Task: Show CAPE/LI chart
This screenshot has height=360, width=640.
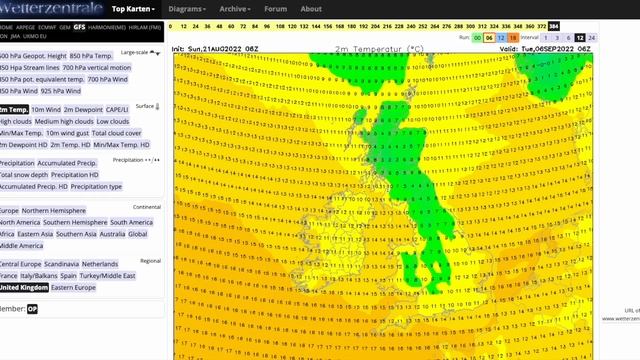Action: [117, 110]
